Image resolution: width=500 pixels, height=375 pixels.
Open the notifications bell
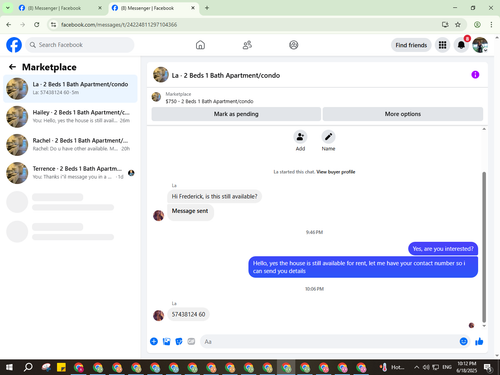pos(461,45)
